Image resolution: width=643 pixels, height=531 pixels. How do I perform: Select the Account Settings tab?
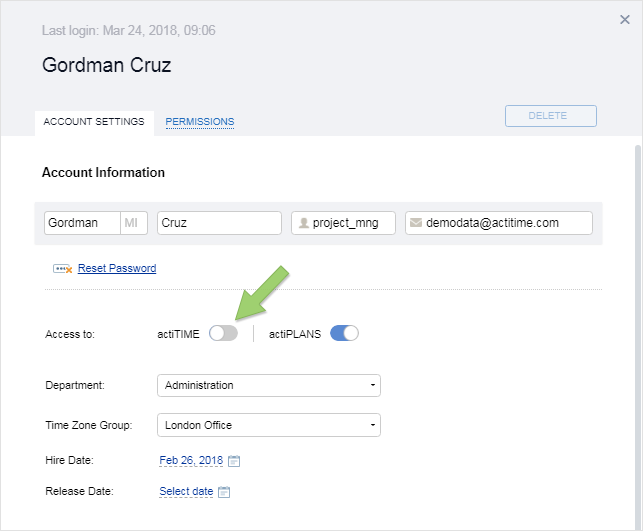94,122
